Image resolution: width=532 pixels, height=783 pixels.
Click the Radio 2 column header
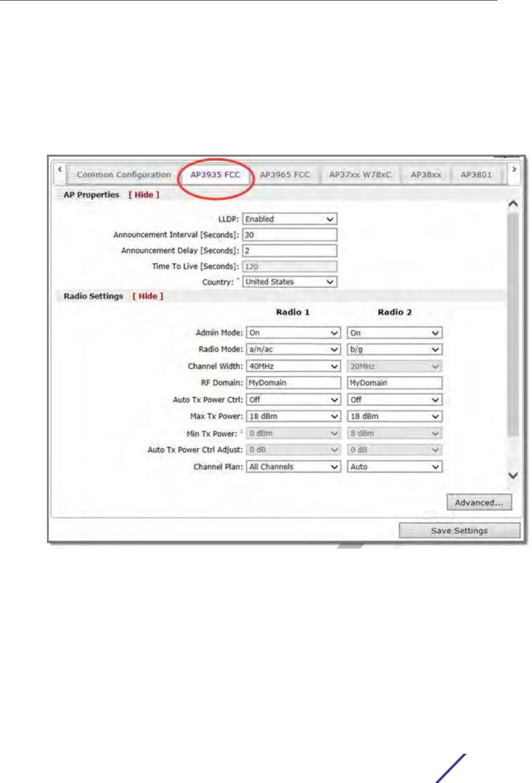(x=395, y=312)
